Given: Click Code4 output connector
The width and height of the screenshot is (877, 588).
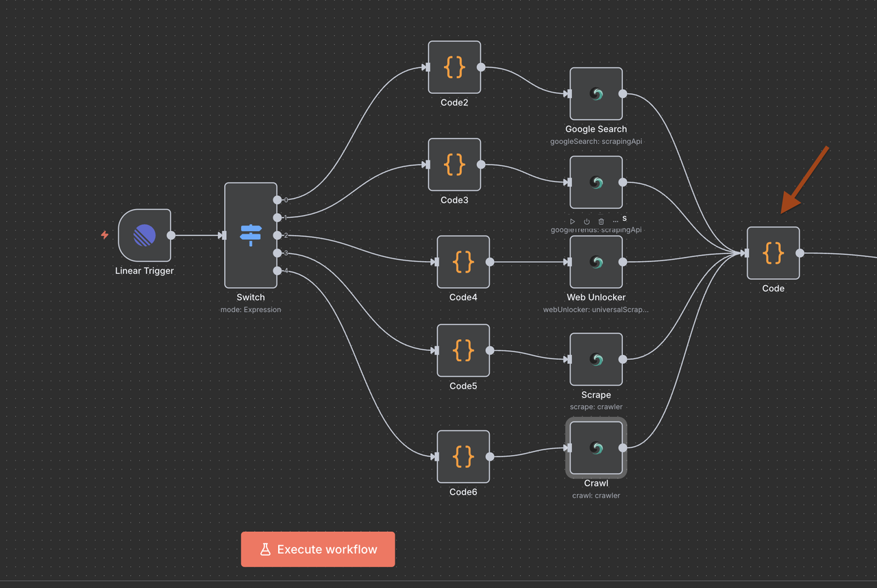Looking at the screenshot, I should tap(490, 262).
